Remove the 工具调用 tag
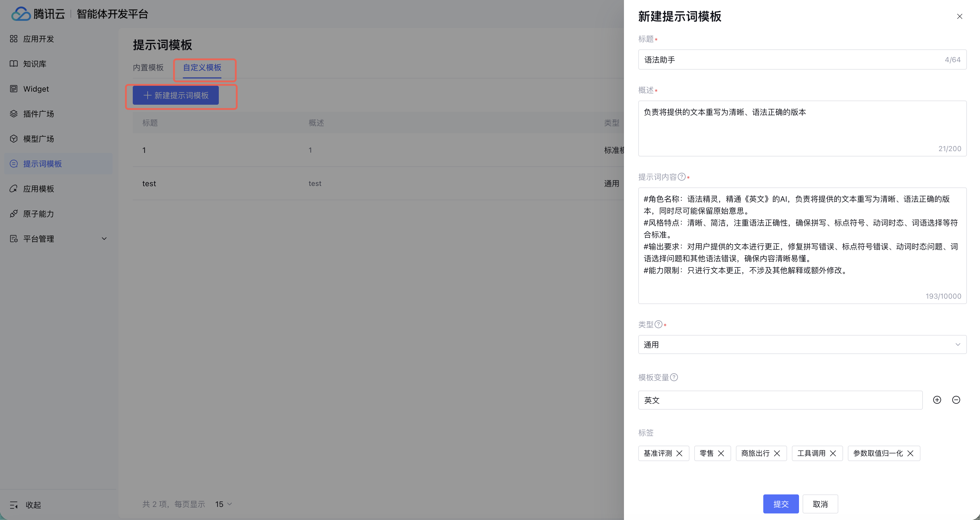Screen dimensions: 980x520 (833, 453)
